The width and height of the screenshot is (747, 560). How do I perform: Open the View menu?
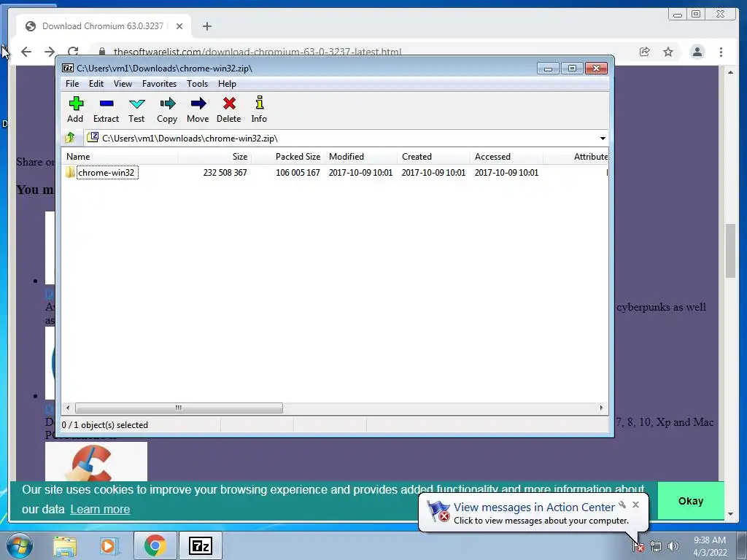(x=123, y=84)
